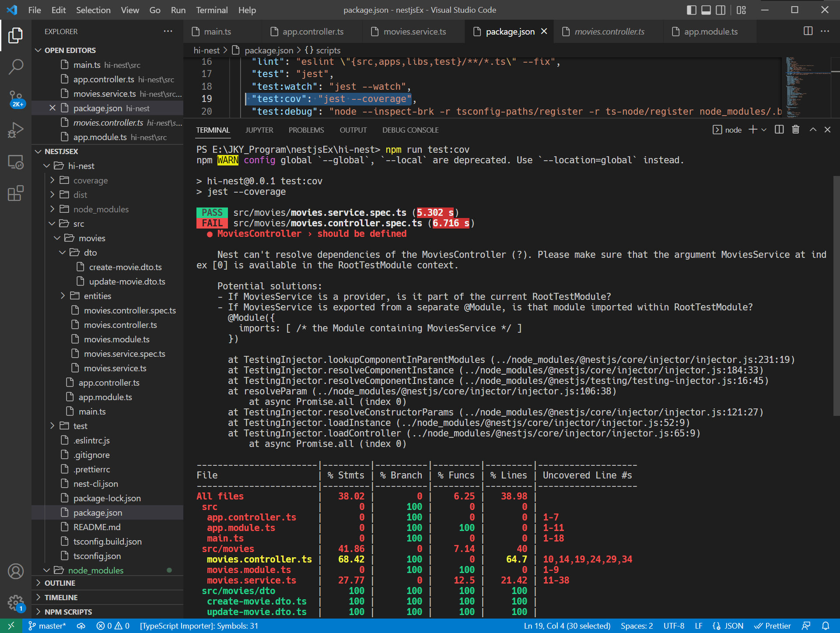
Task: Click the notifications bell in status bar
Action: coord(826,626)
